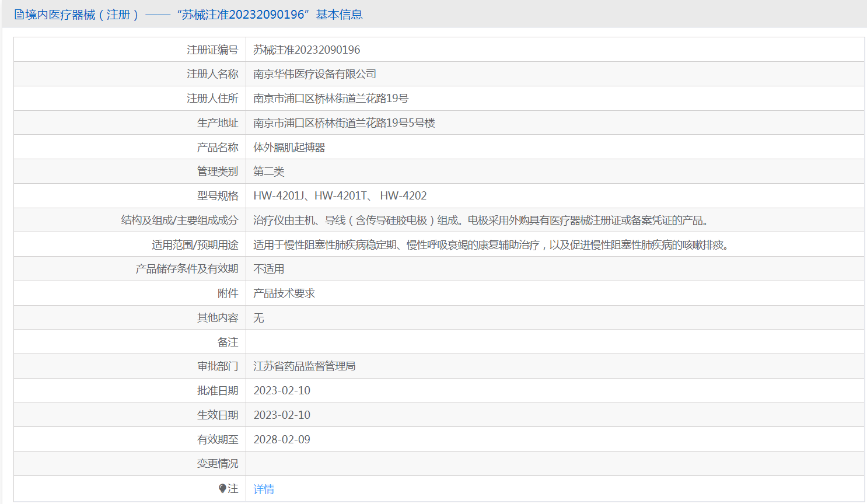The image size is (867, 504).
Task: Click the 附件 row label
Action: pyautogui.click(x=228, y=293)
